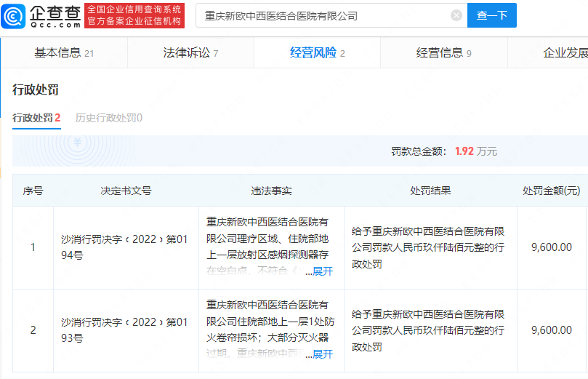Click the 处罚结果 column header
This screenshot has width=588, height=379.
point(430,191)
